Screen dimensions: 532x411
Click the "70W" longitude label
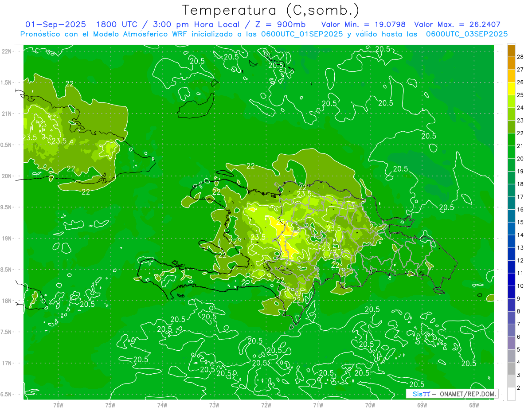coord(370,405)
